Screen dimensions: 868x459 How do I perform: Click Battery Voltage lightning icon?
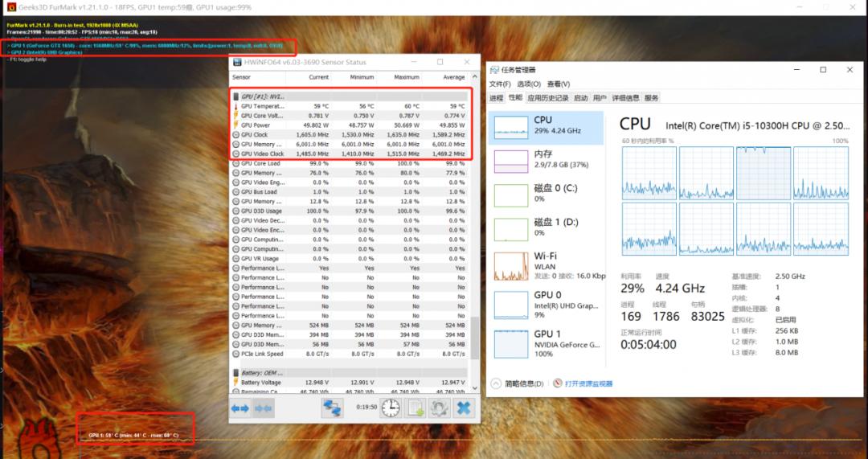pyautogui.click(x=235, y=382)
